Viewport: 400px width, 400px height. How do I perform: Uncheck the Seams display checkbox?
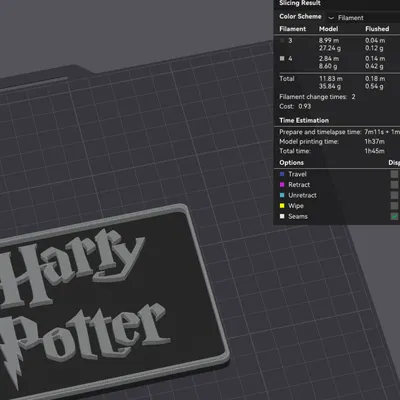pos(395,216)
